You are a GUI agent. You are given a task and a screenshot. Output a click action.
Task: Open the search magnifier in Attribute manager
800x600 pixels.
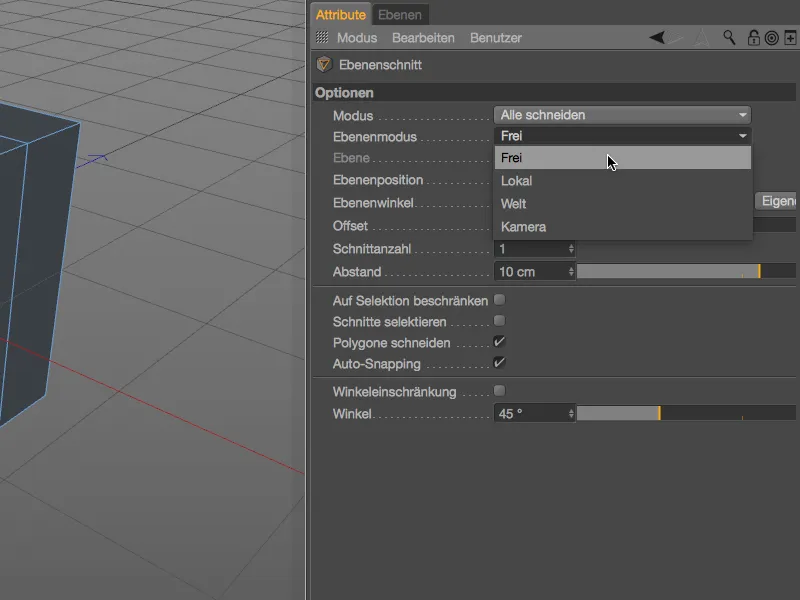(x=729, y=37)
